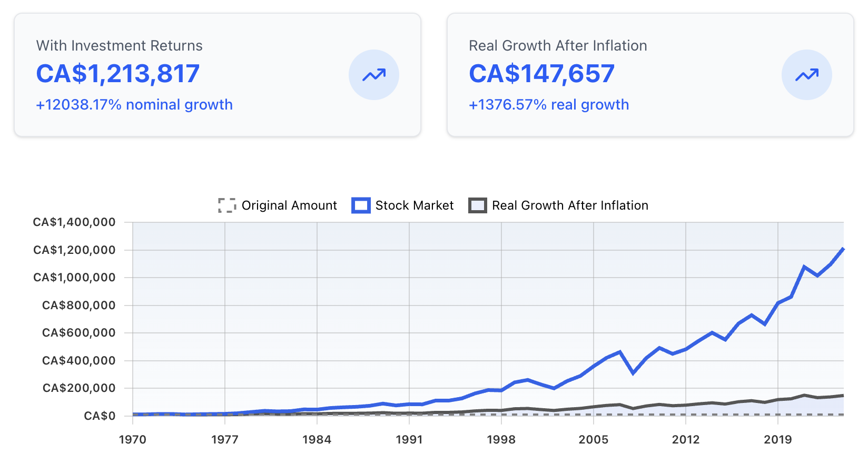
Task: Click the CA$1,400,000 y-axis label
Action: [x=74, y=222]
